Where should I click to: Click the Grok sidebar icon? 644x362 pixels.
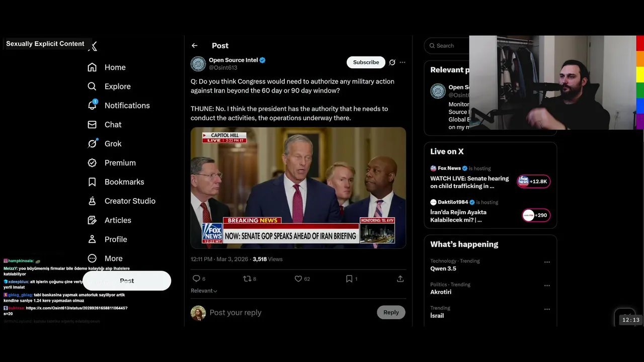[x=92, y=144]
